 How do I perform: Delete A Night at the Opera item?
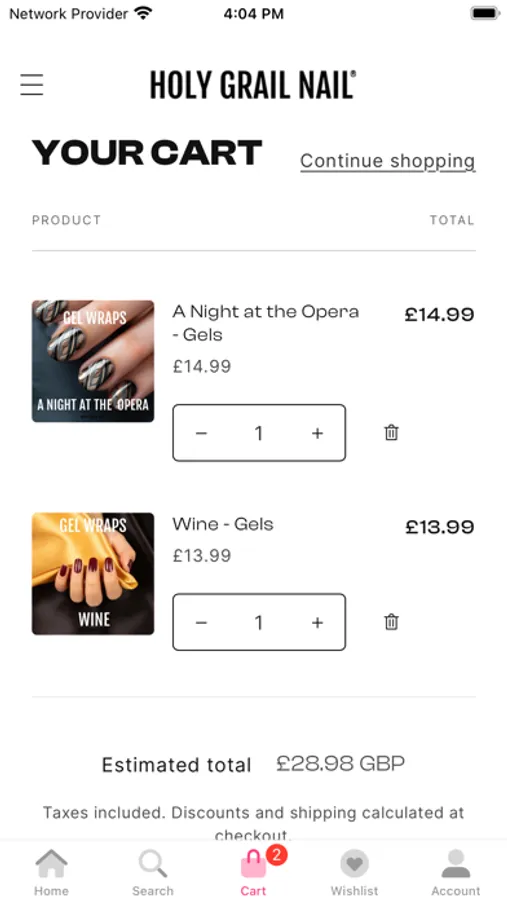(391, 432)
